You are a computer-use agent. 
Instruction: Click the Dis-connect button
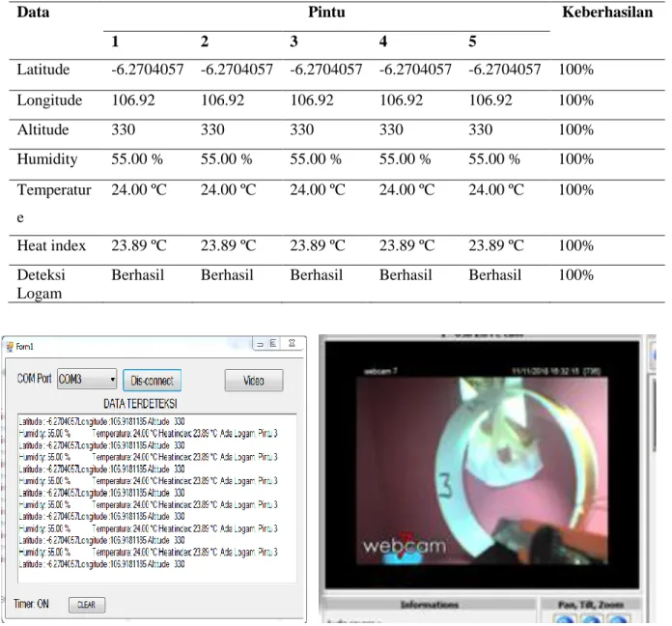(153, 381)
